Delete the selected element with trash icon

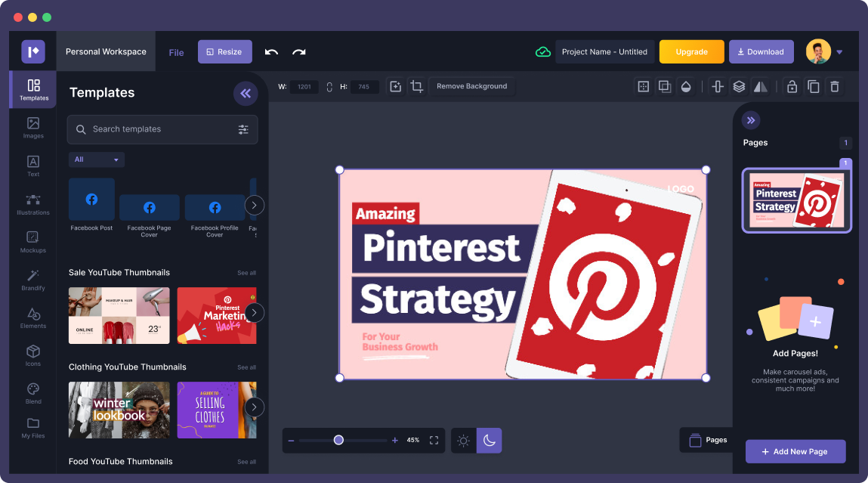835,86
